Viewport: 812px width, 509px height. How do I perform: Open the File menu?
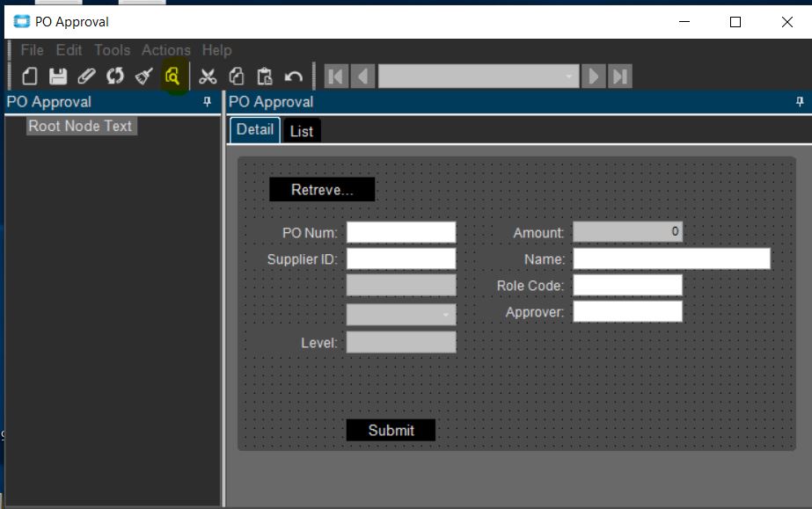pos(32,50)
